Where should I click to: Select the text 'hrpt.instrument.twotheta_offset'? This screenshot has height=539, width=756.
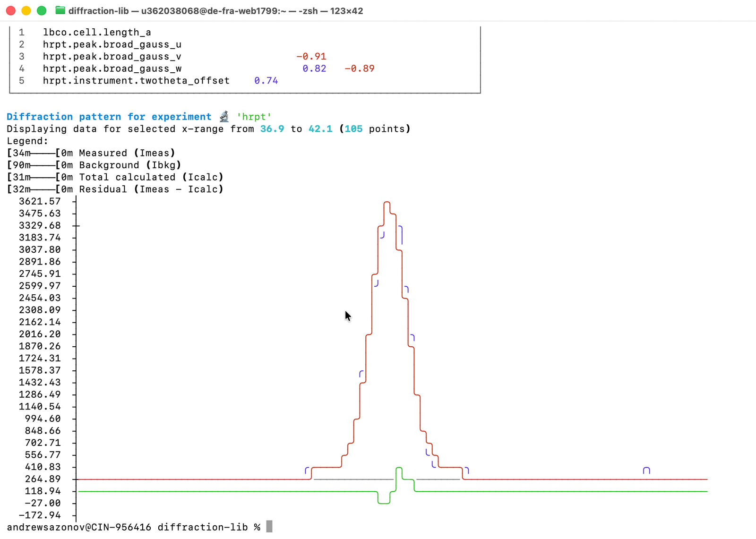coord(136,81)
